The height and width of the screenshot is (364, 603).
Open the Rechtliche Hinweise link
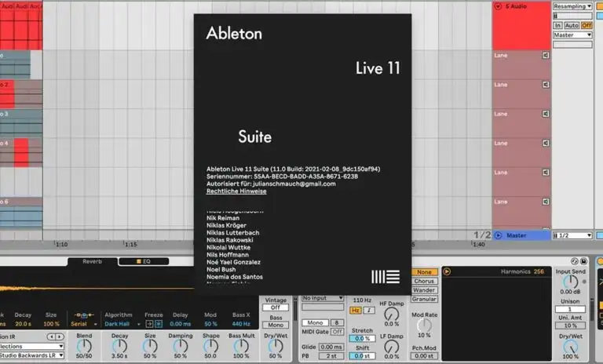236,191
